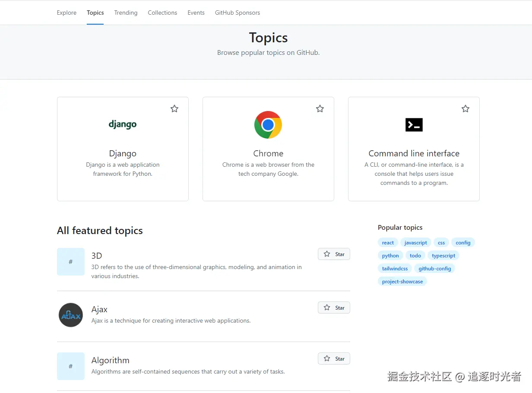Open the Algorithm topic link
The height and width of the screenshot is (393, 532).
(111, 360)
